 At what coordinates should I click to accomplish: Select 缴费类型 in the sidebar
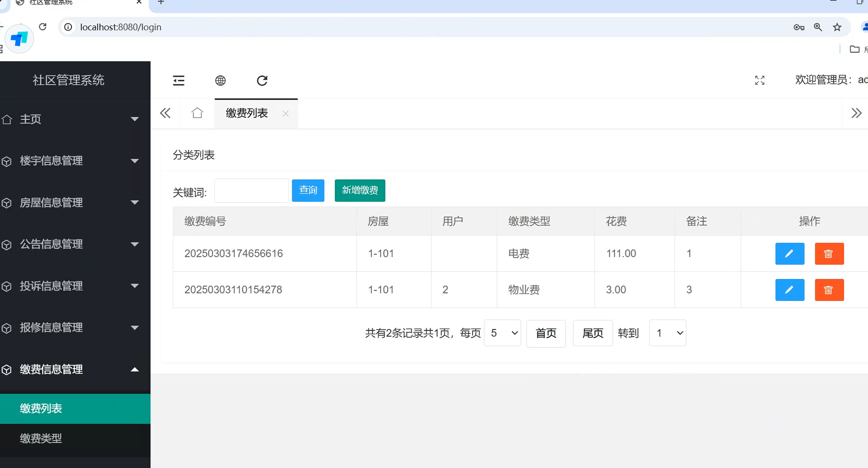click(41, 438)
